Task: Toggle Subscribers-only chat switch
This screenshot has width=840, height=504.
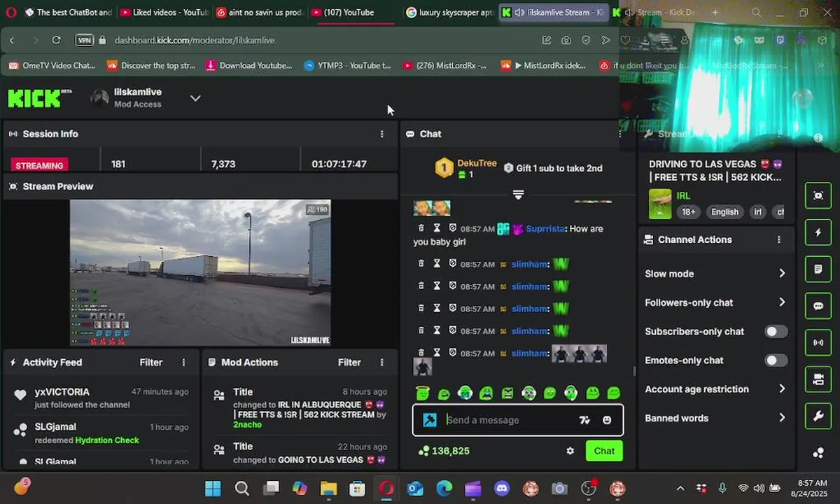Action: (x=776, y=331)
